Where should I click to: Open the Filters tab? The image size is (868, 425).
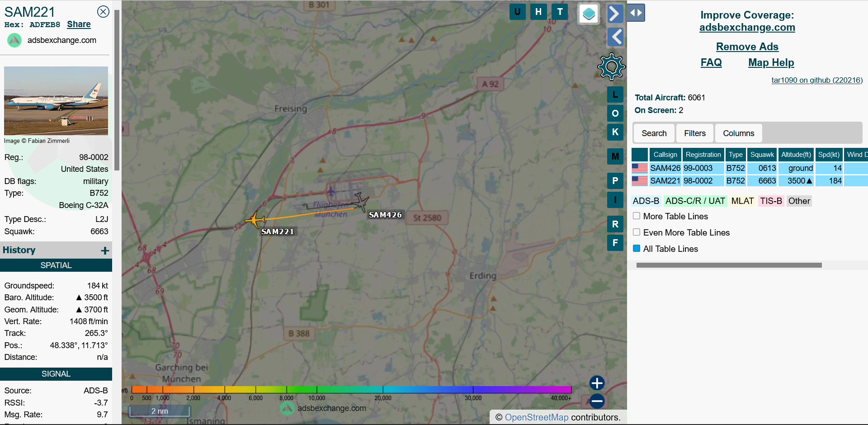(x=695, y=133)
